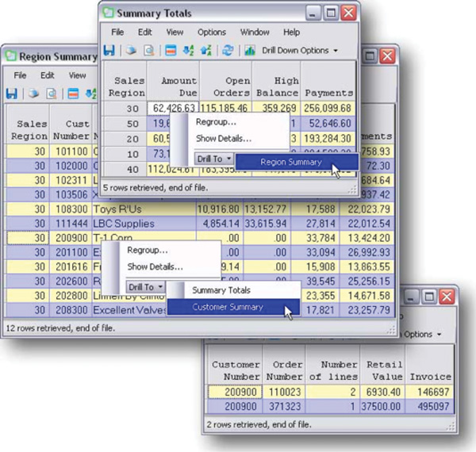Select Payments cell 256,099.68

(x=328, y=109)
